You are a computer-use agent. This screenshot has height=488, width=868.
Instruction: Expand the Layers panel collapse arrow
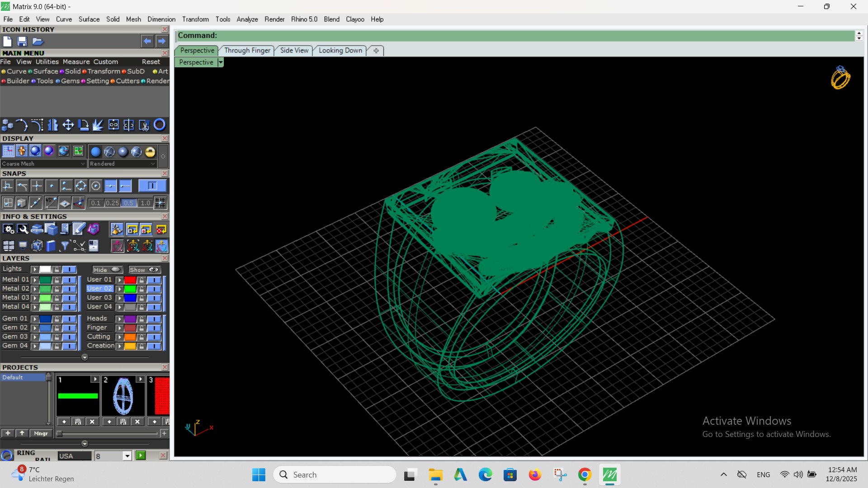click(x=85, y=357)
